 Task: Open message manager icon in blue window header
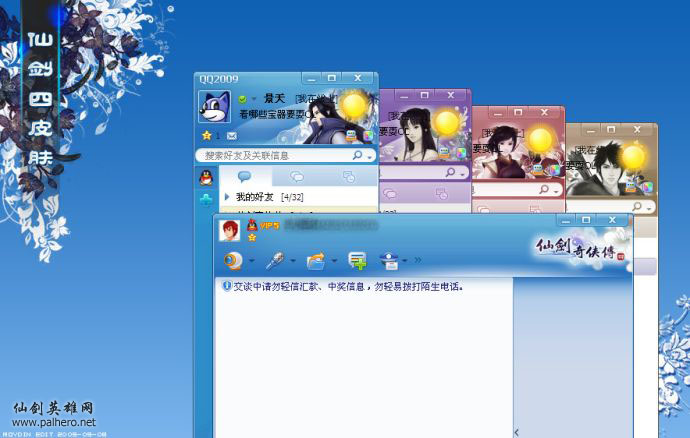tap(351, 136)
